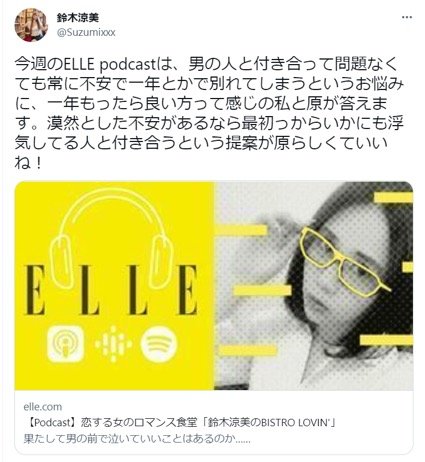Open the elle.com domain link

point(43,407)
